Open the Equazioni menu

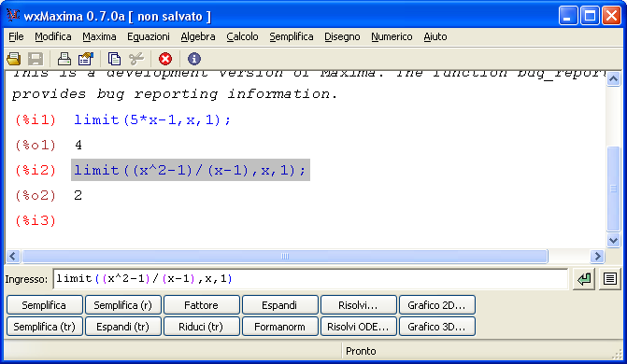pyautogui.click(x=149, y=36)
